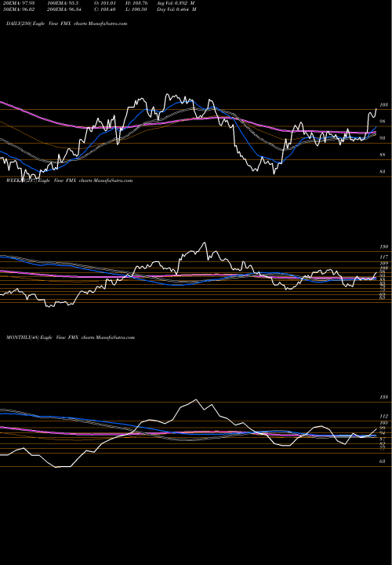Click the Day Vol reading
Viewport: 392px width, 565px height.
pos(176,9)
